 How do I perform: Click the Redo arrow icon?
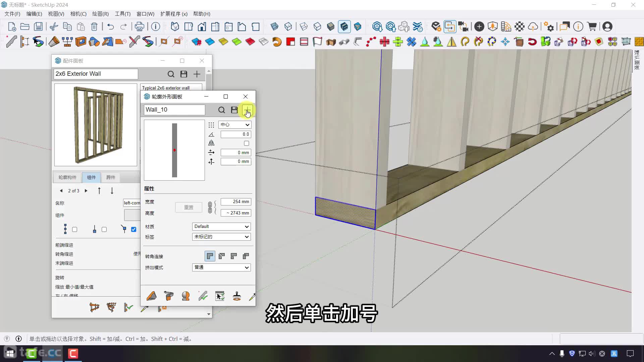(x=123, y=26)
